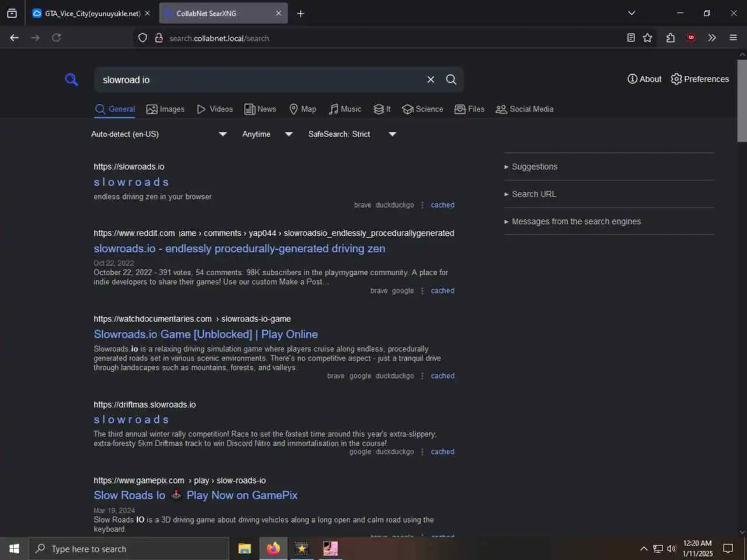
Task: Click the page vertical scrollbar thumb
Action: pyautogui.click(x=742, y=100)
